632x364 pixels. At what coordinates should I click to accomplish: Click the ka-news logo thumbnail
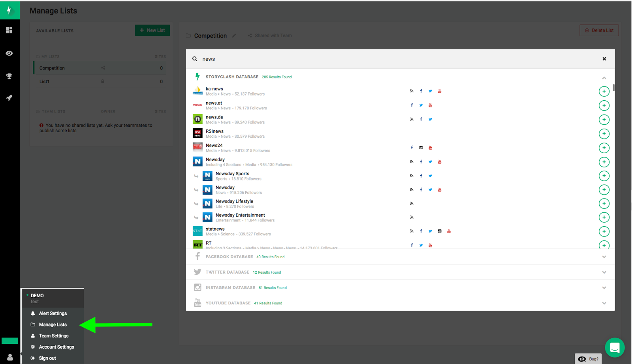pos(197,91)
